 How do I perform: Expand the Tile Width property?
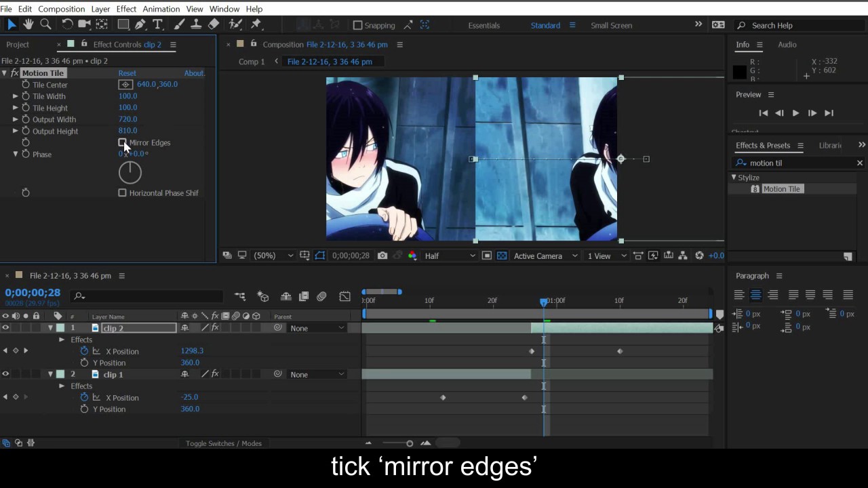click(x=16, y=96)
